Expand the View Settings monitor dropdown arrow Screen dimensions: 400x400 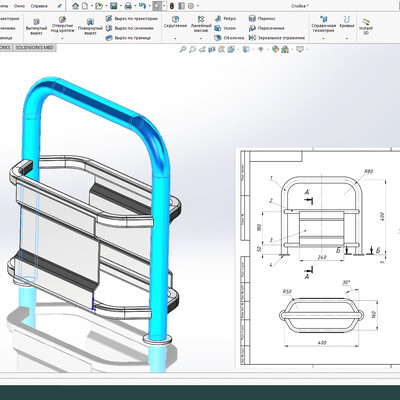coord(306,50)
